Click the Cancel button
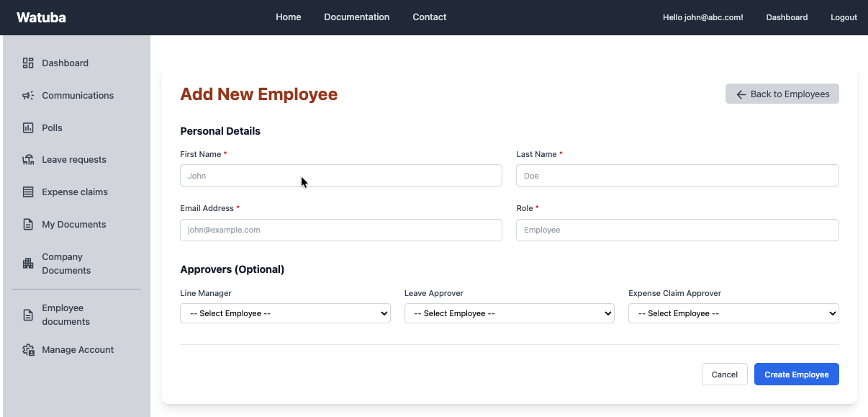The width and height of the screenshot is (868, 417). 725,375
